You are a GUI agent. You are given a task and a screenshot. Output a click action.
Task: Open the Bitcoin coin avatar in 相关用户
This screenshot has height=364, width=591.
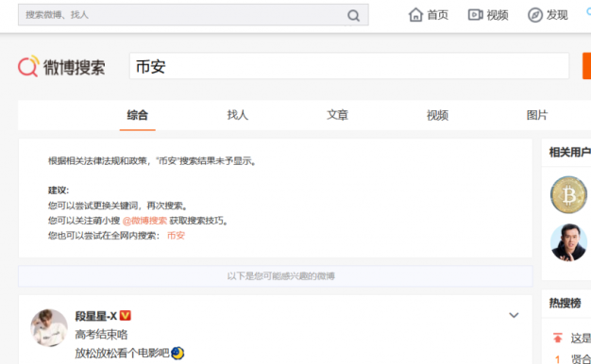tap(568, 195)
